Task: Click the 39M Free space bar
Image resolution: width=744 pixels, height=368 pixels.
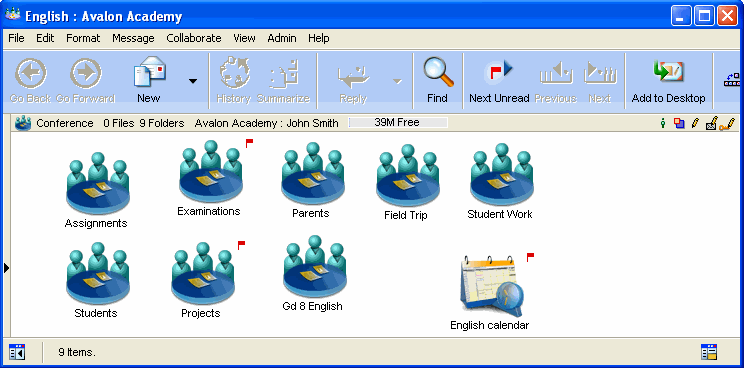Action: (x=398, y=123)
